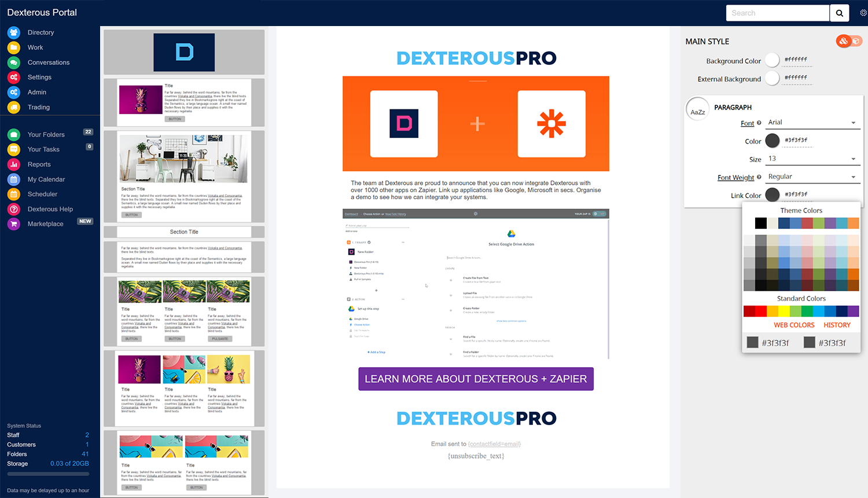Image resolution: width=868 pixels, height=498 pixels.
Task: Click the Storage usage progress bar
Action: coord(48,474)
